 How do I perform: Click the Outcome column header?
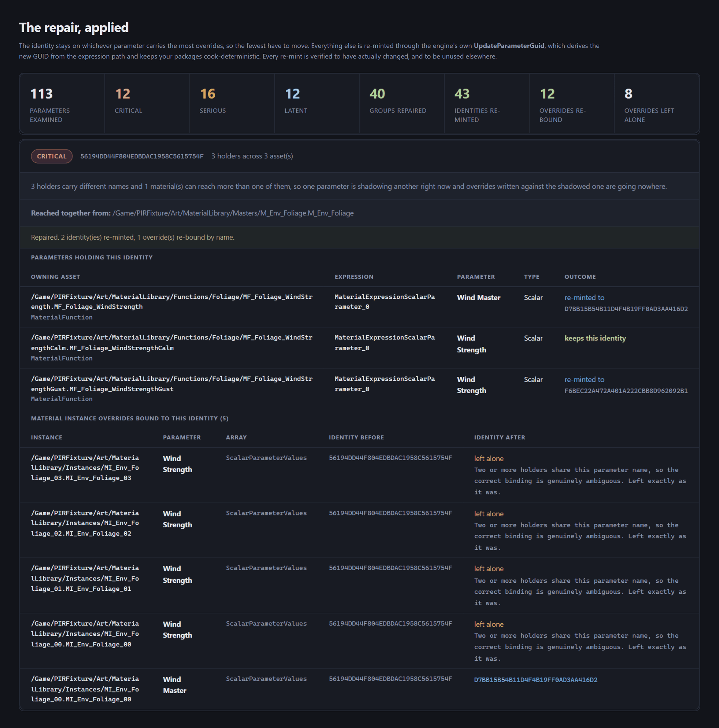pos(580,277)
